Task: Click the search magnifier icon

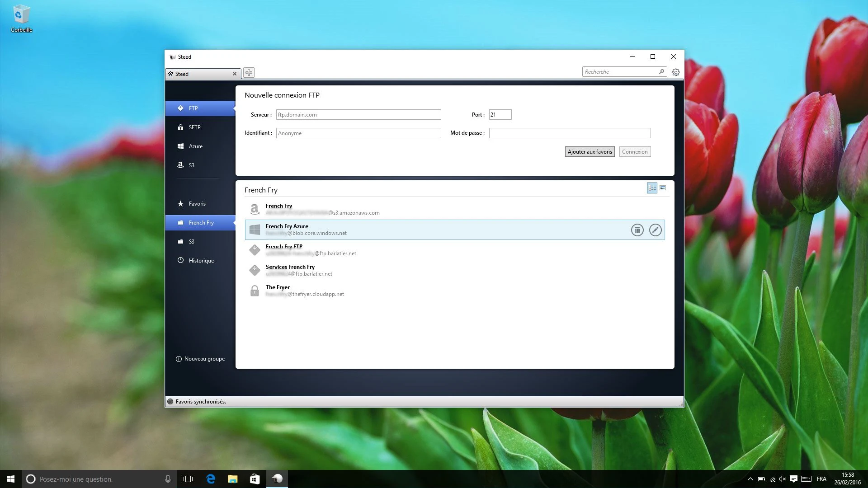Action: (x=661, y=71)
